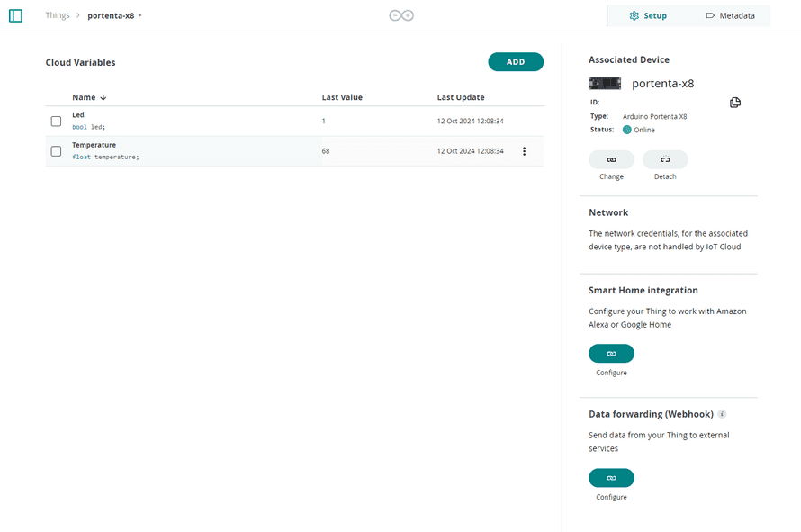Detach the associated device
801x532 pixels.
[665, 159]
